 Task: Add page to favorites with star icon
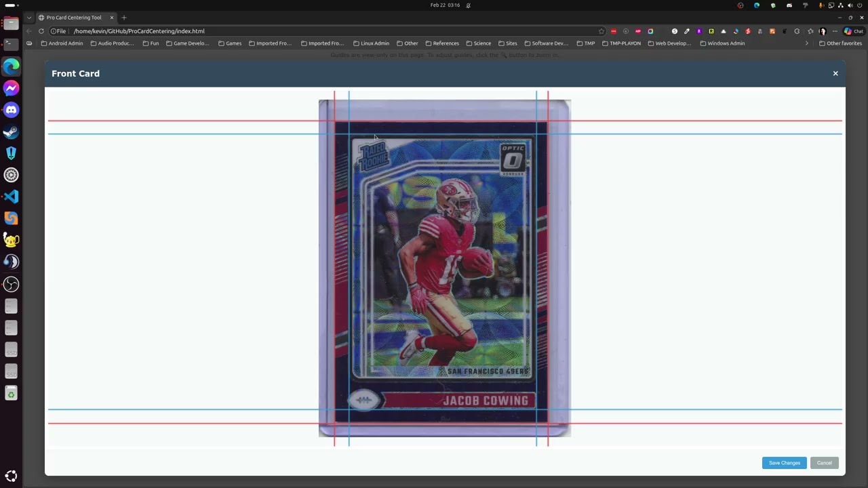coord(601,31)
